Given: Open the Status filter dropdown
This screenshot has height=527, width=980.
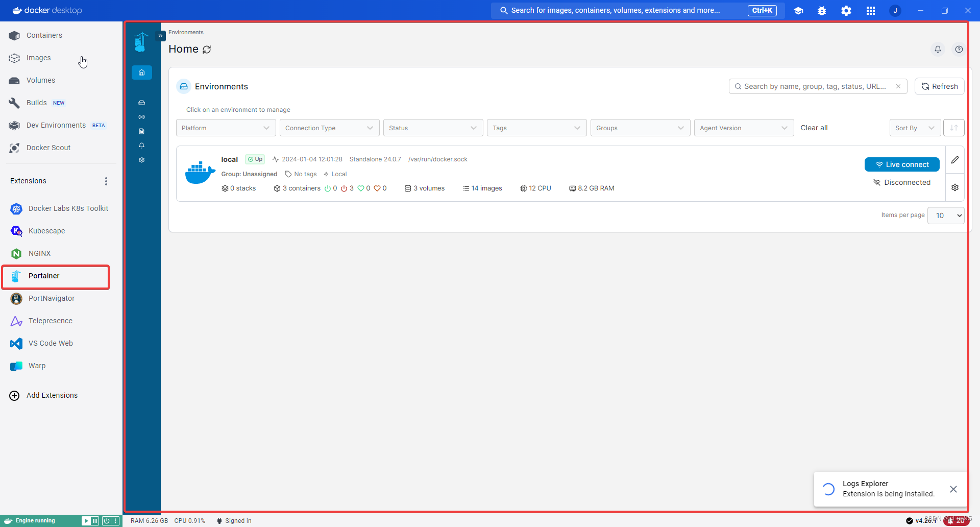Looking at the screenshot, I should coord(433,128).
